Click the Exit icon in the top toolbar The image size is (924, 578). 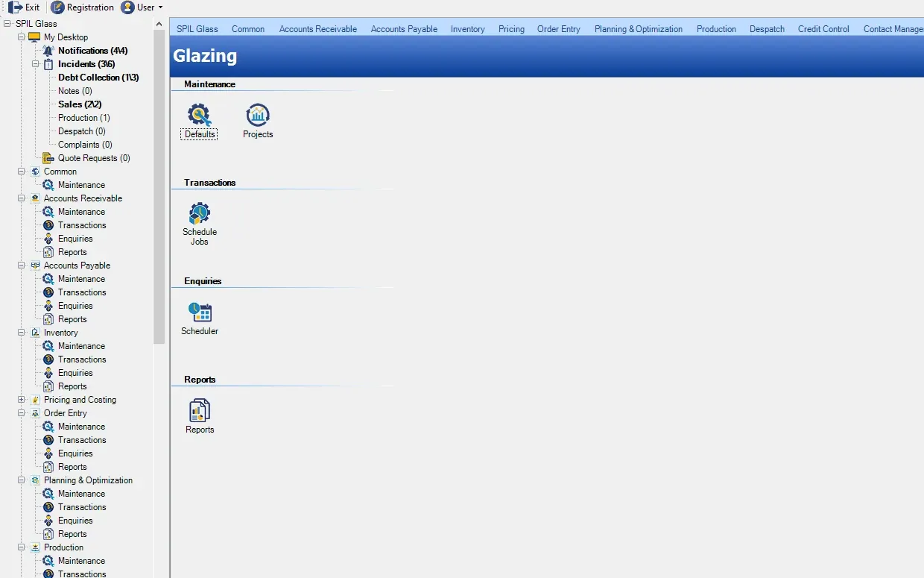tap(16, 7)
